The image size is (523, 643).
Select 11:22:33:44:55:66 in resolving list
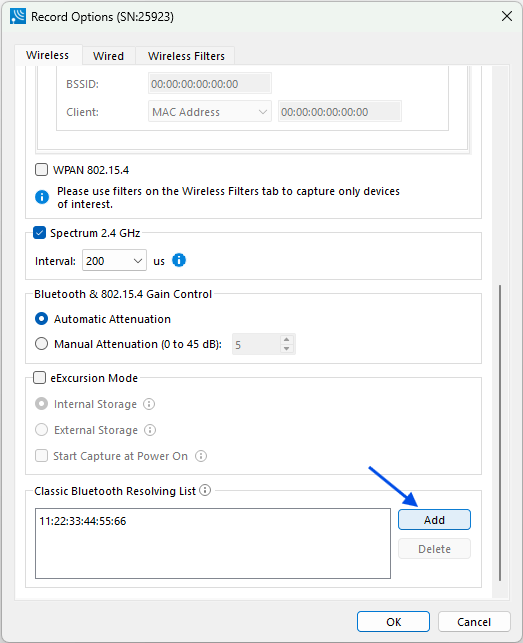[x=83, y=521]
